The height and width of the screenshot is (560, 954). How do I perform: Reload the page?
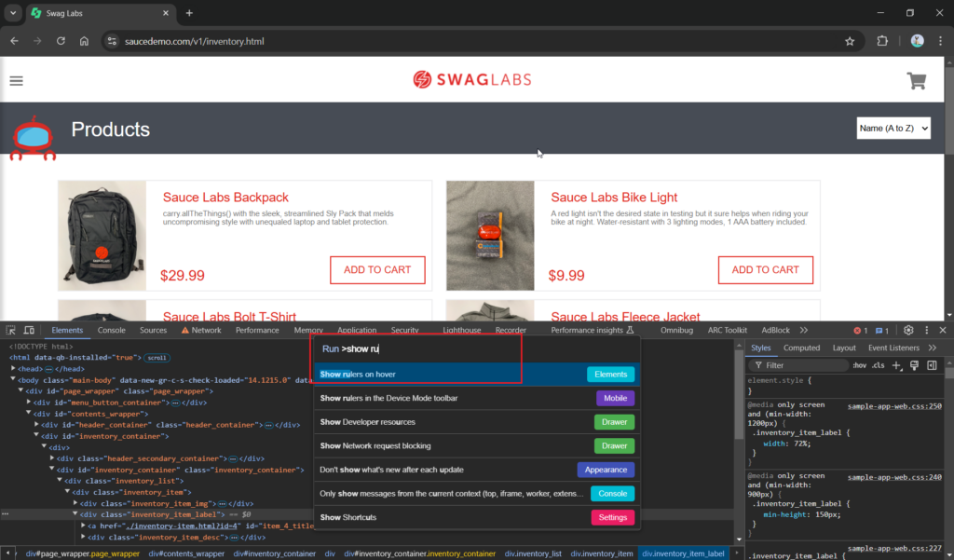(61, 41)
